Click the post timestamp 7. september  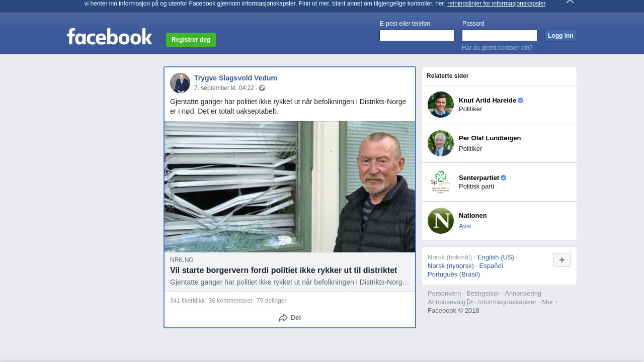point(224,88)
